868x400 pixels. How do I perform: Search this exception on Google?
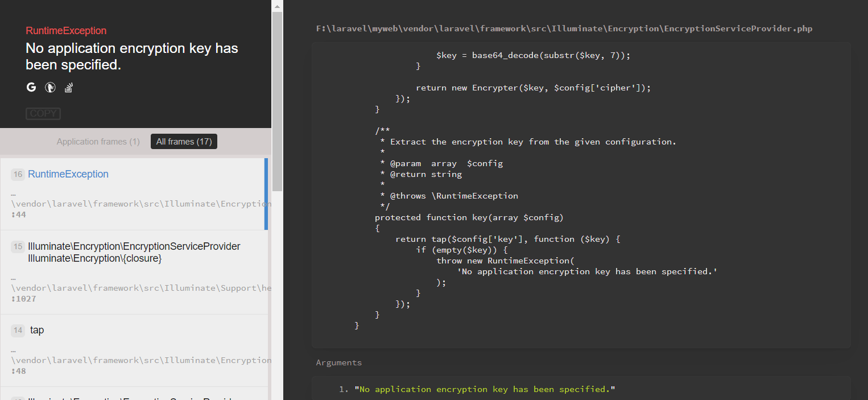click(x=31, y=86)
